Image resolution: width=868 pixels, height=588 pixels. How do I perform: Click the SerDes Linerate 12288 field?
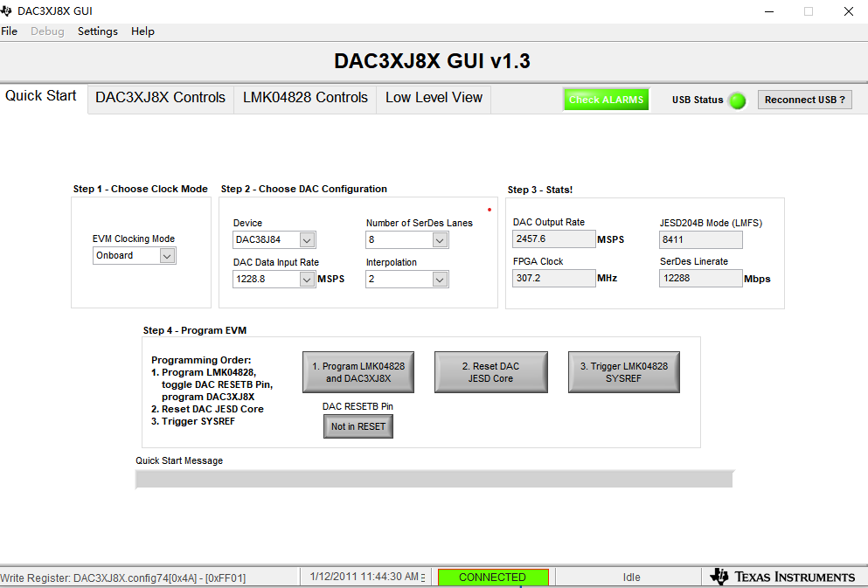coord(701,278)
